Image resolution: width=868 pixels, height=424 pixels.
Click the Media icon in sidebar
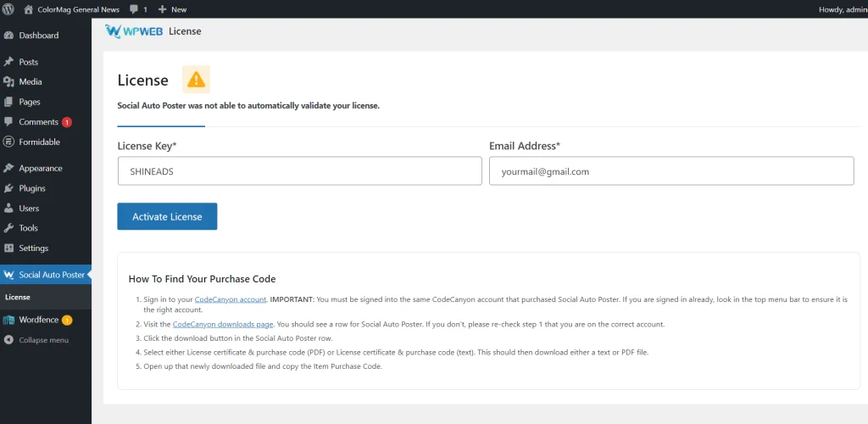click(8, 82)
